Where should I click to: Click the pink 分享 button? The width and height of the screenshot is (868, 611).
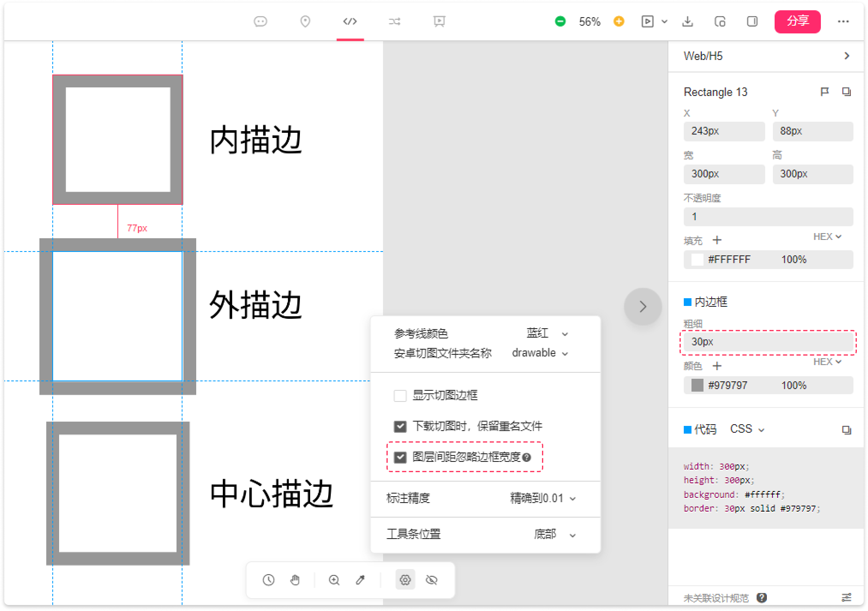click(797, 21)
